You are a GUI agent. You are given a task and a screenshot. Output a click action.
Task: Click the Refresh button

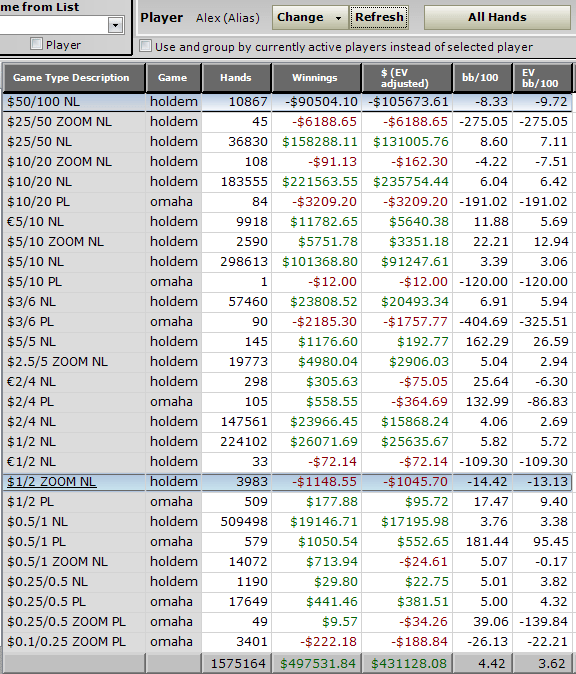click(379, 17)
